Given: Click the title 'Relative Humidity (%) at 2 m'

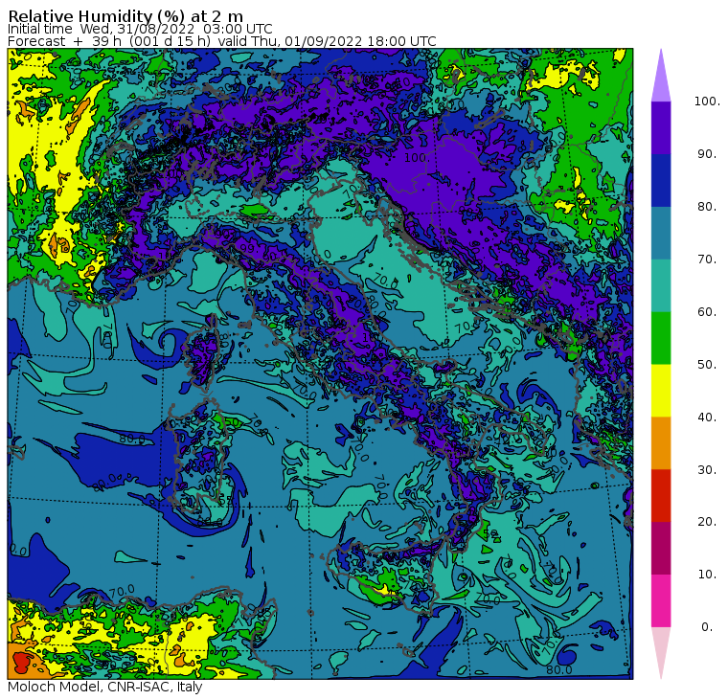Looking at the screenshot, I should coord(125,15).
